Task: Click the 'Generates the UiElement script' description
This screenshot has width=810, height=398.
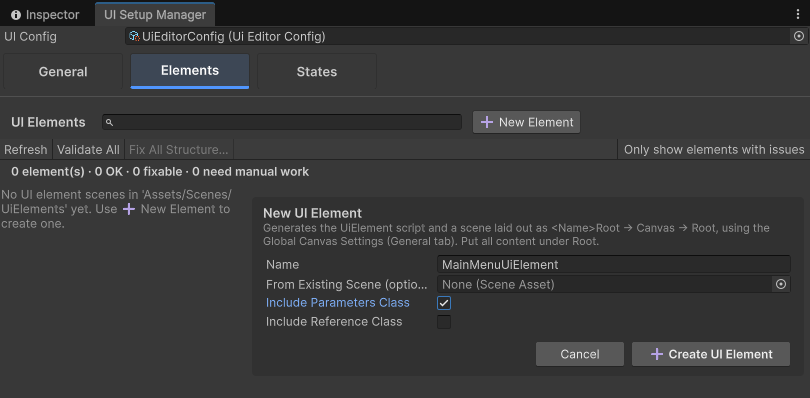Action: click(x=516, y=235)
